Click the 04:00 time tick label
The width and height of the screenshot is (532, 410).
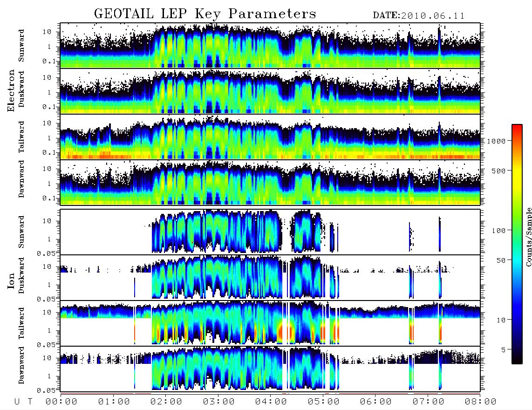point(271,402)
